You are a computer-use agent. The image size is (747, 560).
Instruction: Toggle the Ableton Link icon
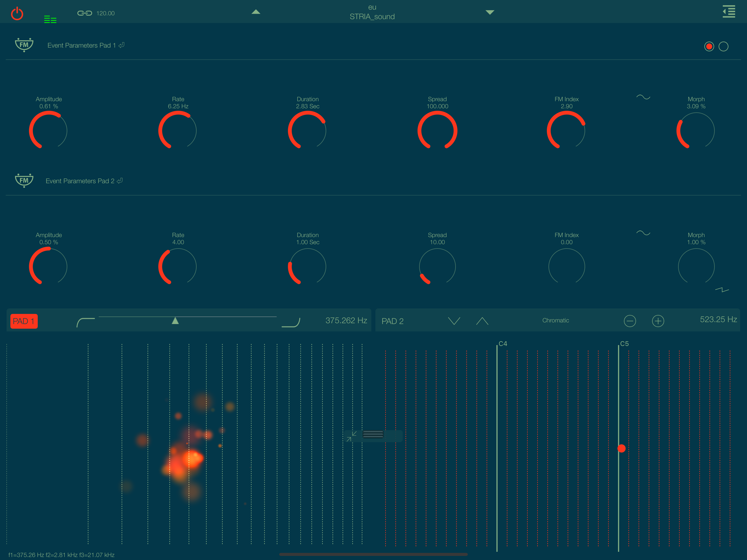tap(84, 13)
